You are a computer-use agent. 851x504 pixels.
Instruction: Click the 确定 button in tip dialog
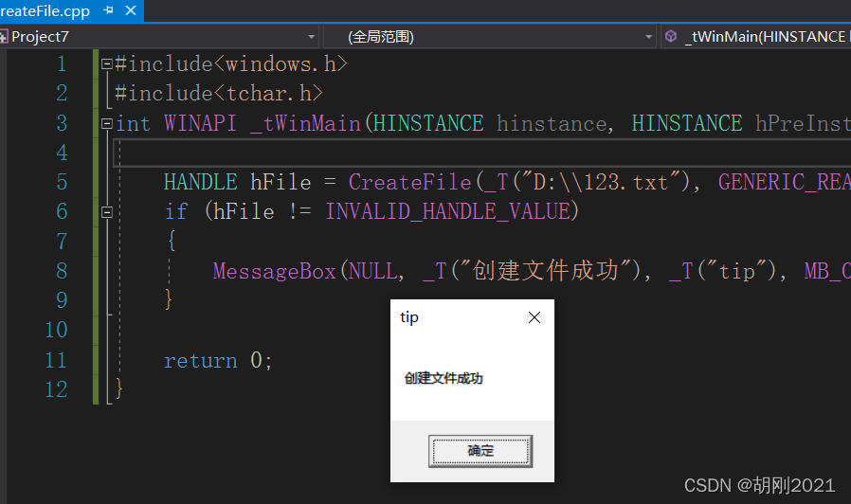[480, 451]
